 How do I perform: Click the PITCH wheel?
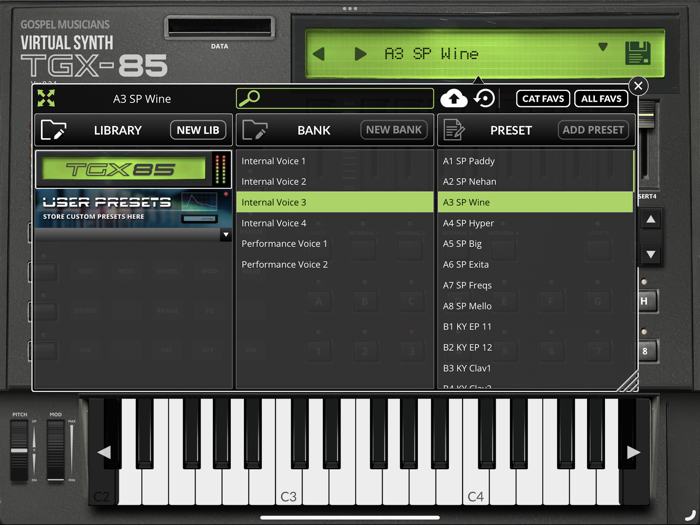pyautogui.click(x=19, y=450)
